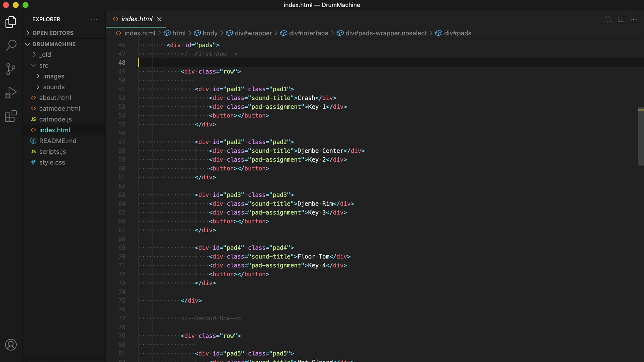Viewport: 644px width, 362px height.
Task: Collapse the DRUMMACHINE folder section
Action: click(x=54, y=44)
